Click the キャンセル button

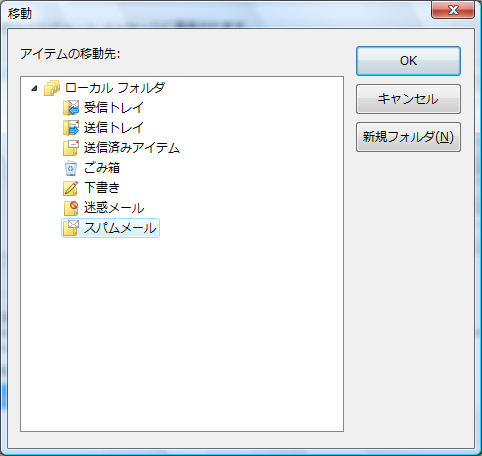tap(408, 99)
